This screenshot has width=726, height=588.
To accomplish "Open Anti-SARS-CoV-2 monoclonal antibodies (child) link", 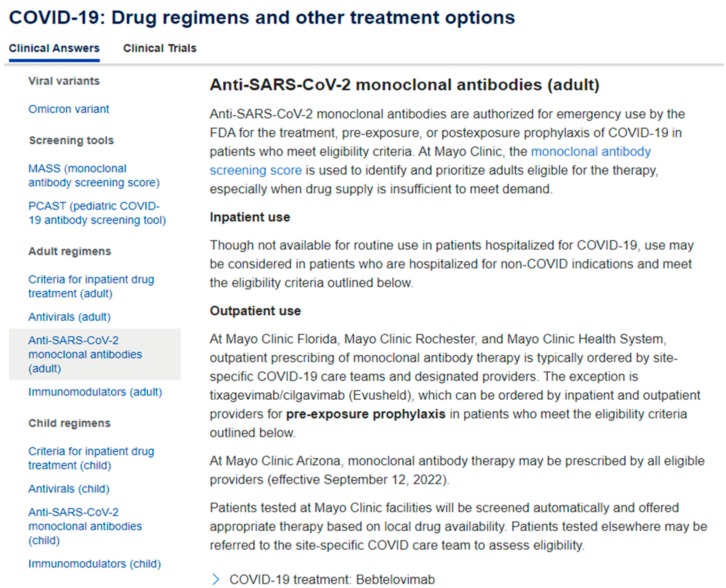I will [x=85, y=526].
